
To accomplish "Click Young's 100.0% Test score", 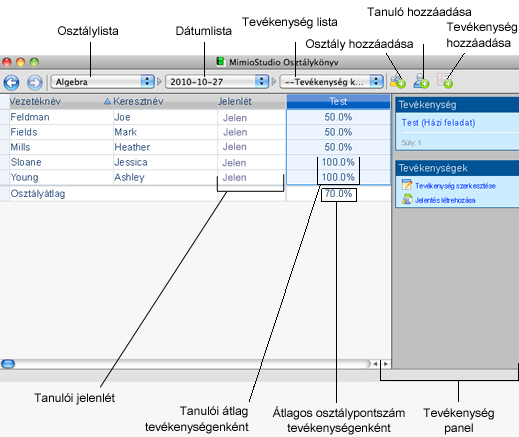I will tap(338, 177).
